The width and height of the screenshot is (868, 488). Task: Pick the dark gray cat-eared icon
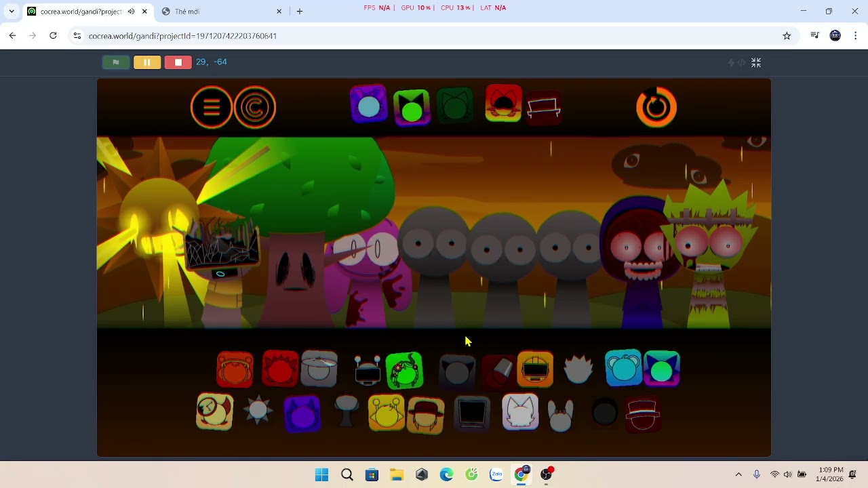click(x=457, y=371)
